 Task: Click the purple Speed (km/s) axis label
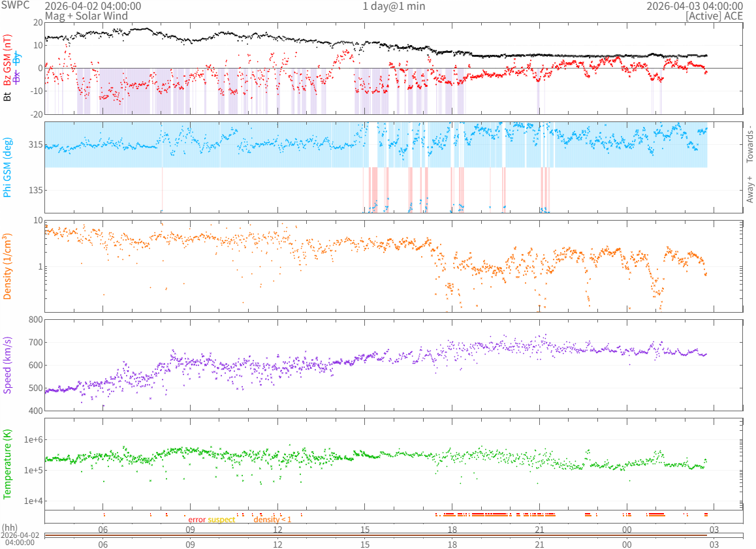pyautogui.click(x=8, y=365)
